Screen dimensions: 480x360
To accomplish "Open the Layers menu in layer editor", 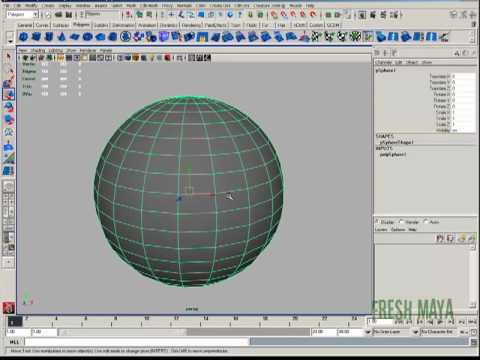I will (x=381, y=230).
